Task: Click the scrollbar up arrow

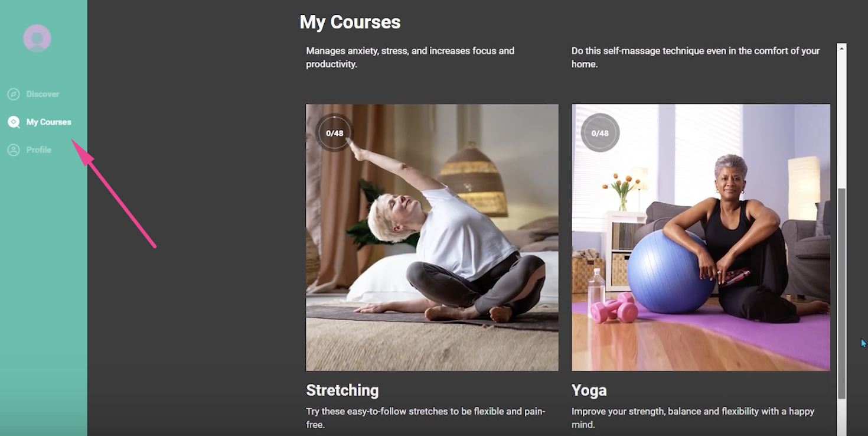Action: (842, 48)
